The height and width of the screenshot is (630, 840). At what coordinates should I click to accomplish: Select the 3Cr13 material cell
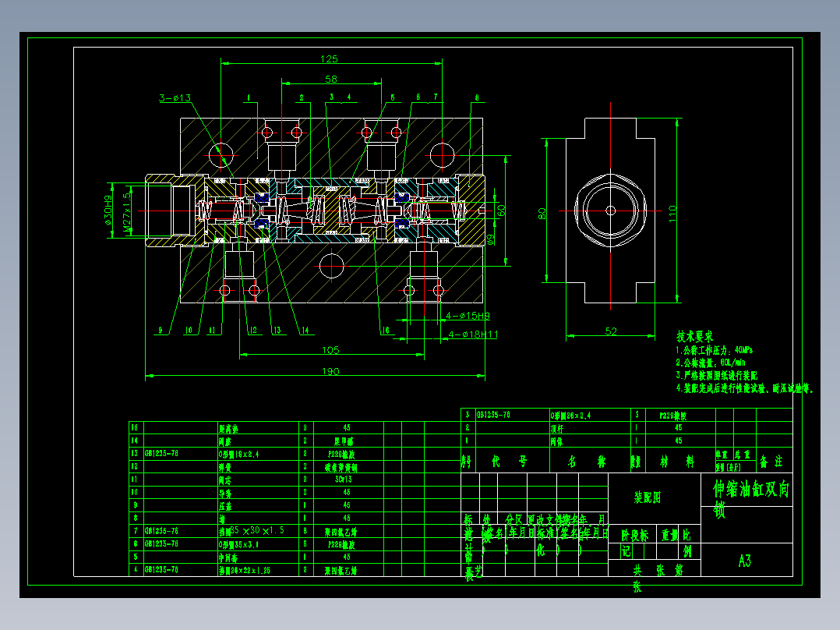pos(344,480)
